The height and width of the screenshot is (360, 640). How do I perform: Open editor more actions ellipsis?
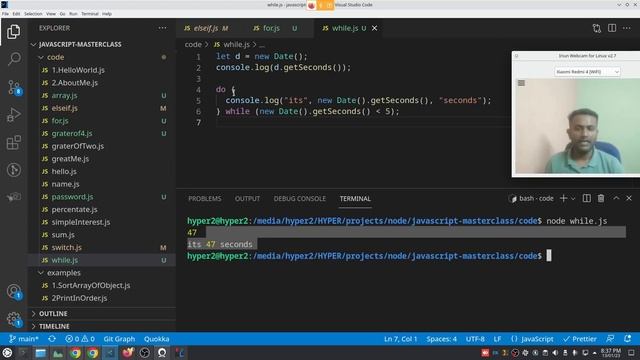click(627, 28)
